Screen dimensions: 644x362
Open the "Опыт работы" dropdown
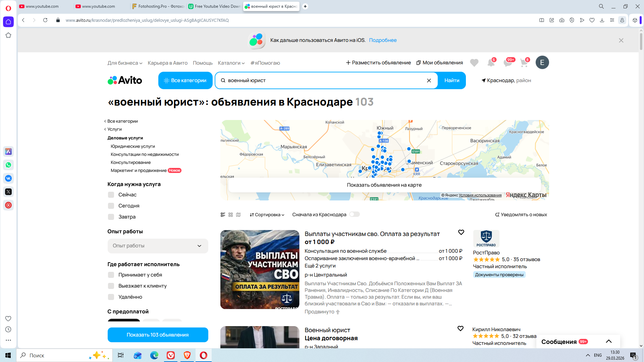point(158,246)
